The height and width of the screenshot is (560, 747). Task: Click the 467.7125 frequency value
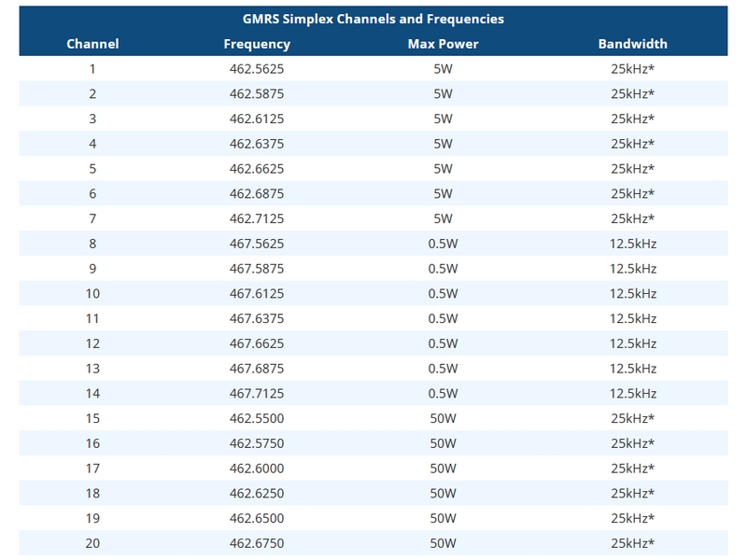coord(257,394)
